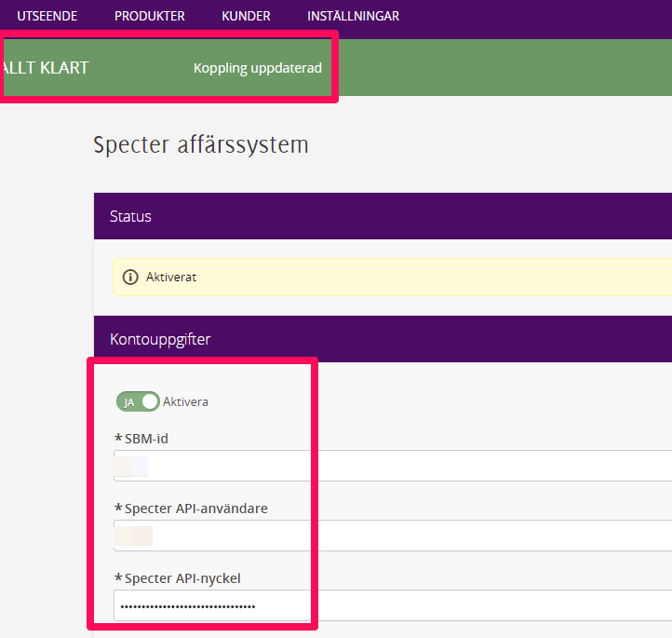Open the PRODUKTER menu
The image size is (672, 638).
(150, 16)
